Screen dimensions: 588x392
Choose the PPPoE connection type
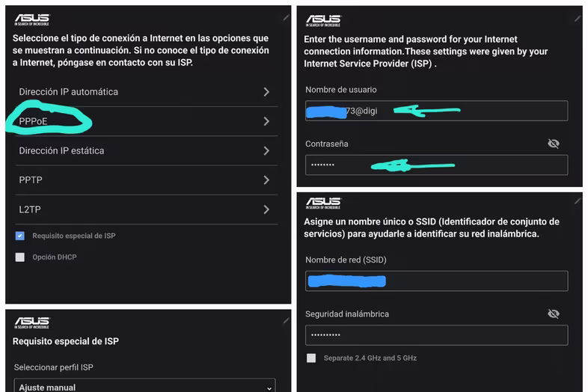tap(147, 121)
